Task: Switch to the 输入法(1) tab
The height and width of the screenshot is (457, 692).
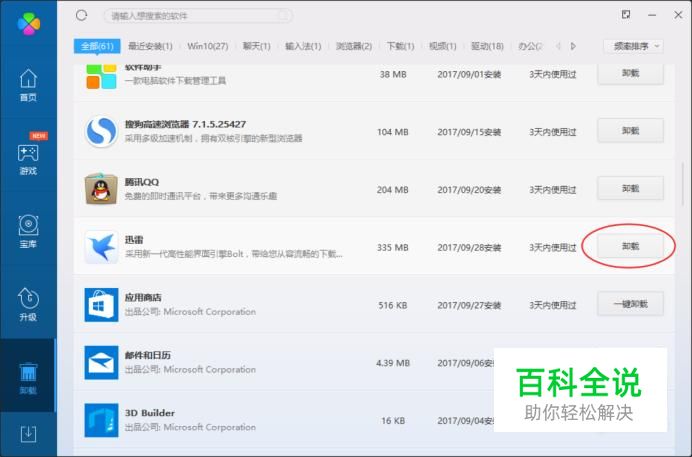Action: [303, 46]
